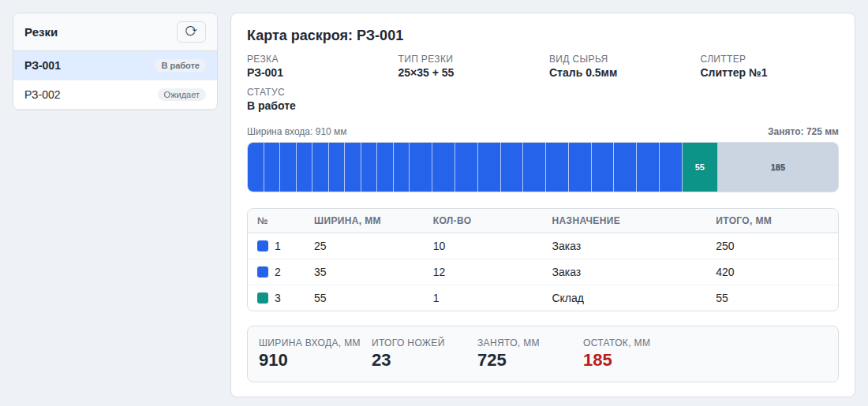Click the 'КОЛ-ВО' column header
The image size is (868, 406).
click(x=451, y=221)
